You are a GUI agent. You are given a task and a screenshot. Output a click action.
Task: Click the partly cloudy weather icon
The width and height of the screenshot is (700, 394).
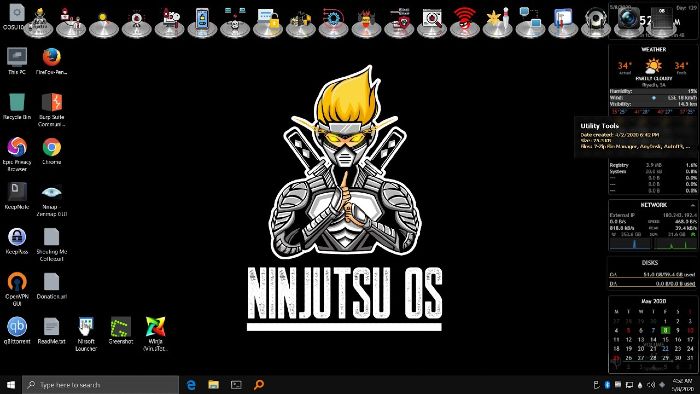coord(653,66)
